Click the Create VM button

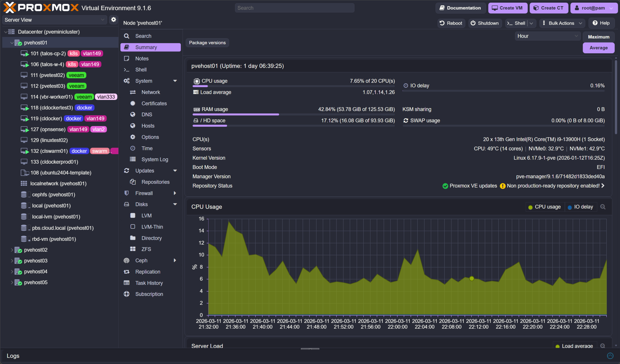pos(507,8)
